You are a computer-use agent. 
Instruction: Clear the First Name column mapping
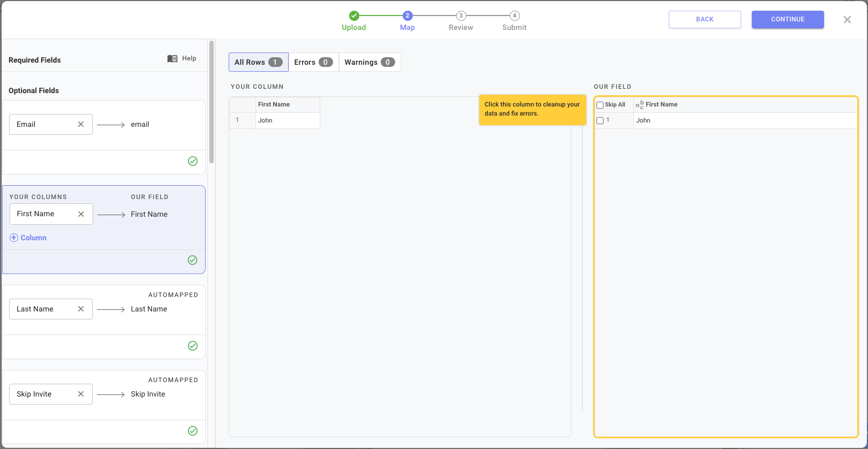click(x=81, y=214)
